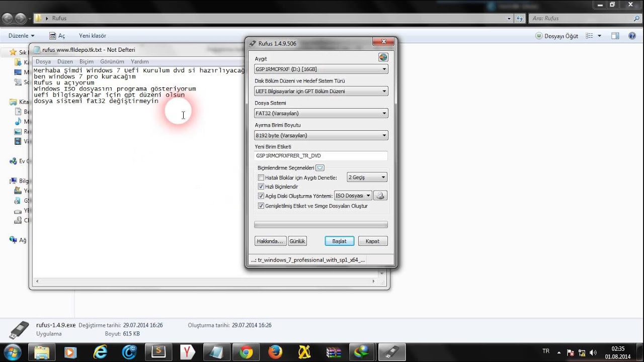Click Rufus USB icon in title bar
Viewport: 644px width, 362px height.
253,43
